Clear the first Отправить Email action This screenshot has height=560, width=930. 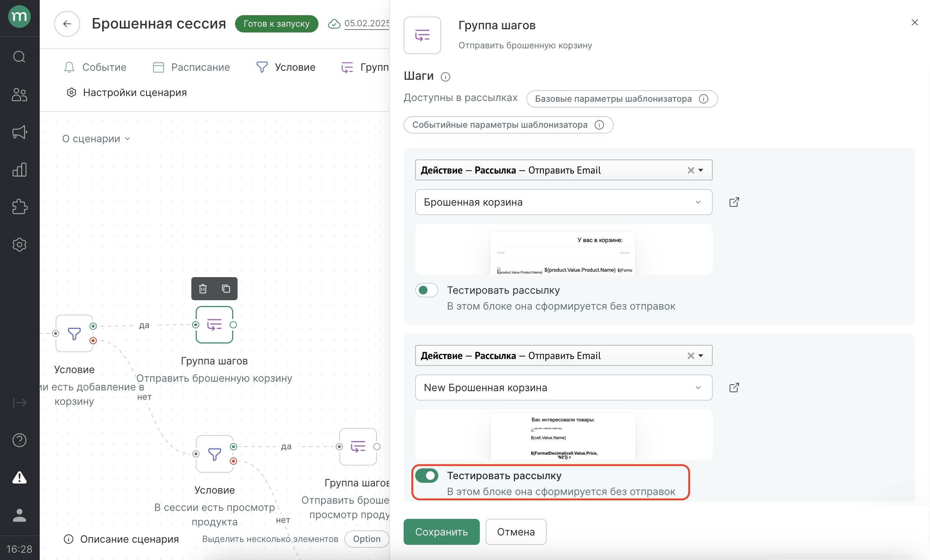(x=691, y=170)
